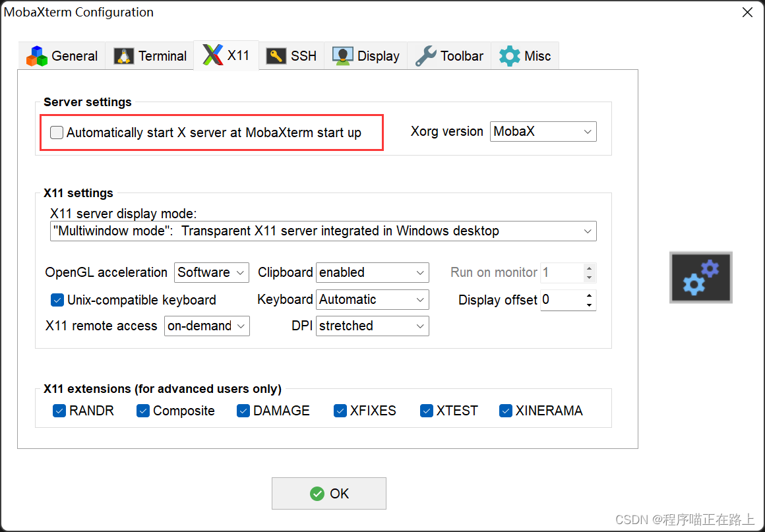765x532 pixels.
Task: Increase the Display offset value
Action: pos(590,295)
